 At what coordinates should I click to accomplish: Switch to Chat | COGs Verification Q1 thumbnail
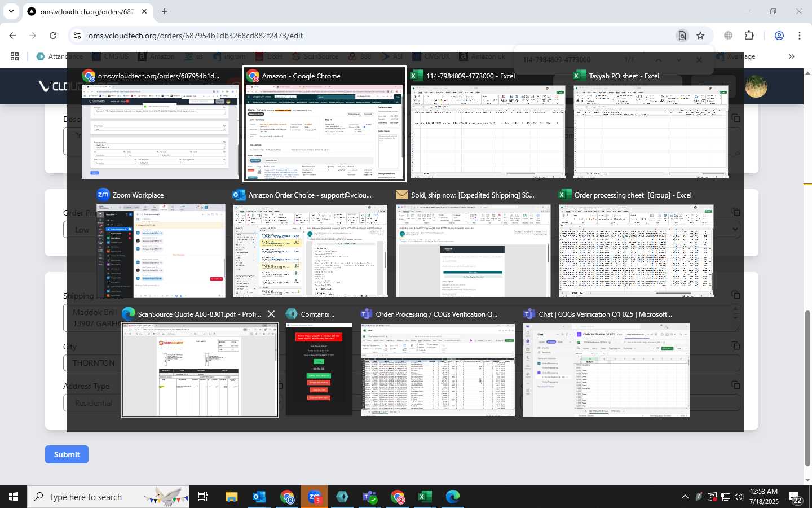606,370
